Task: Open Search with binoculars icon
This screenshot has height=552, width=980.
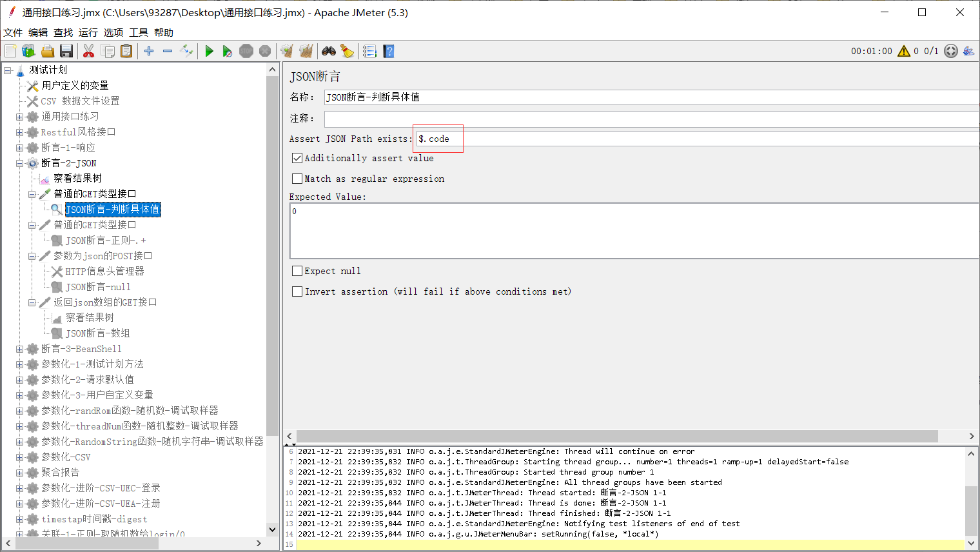Action: tap(329, 51)
